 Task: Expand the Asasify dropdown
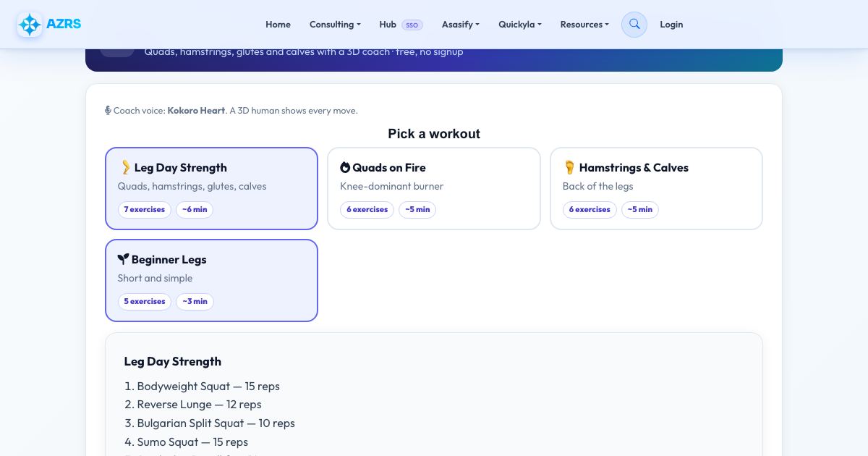(460, 25)
